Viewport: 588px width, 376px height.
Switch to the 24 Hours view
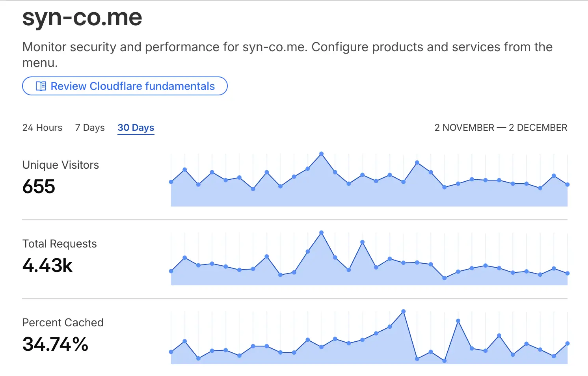[42, 128]
